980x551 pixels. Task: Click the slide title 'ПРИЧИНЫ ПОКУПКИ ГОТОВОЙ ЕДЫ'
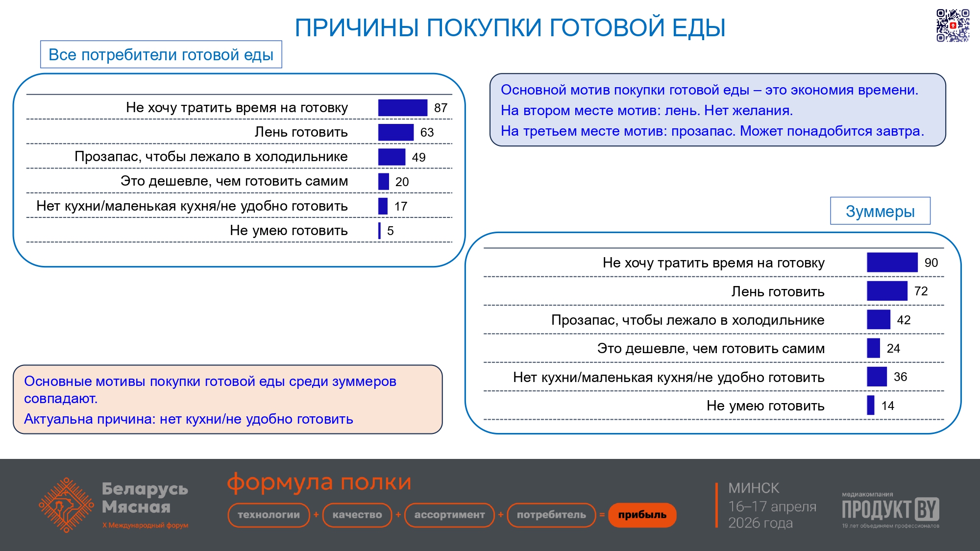click(510, 27)
